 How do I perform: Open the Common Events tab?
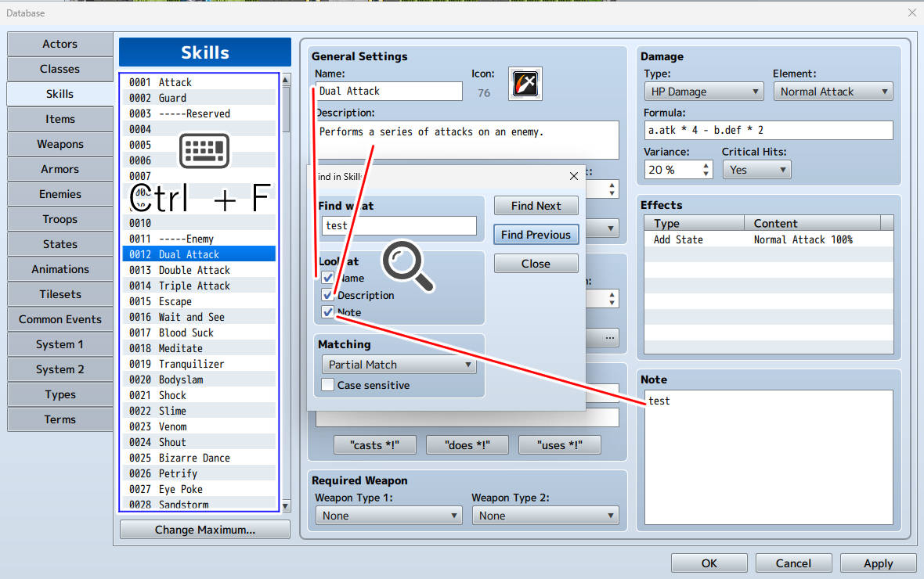60,319
